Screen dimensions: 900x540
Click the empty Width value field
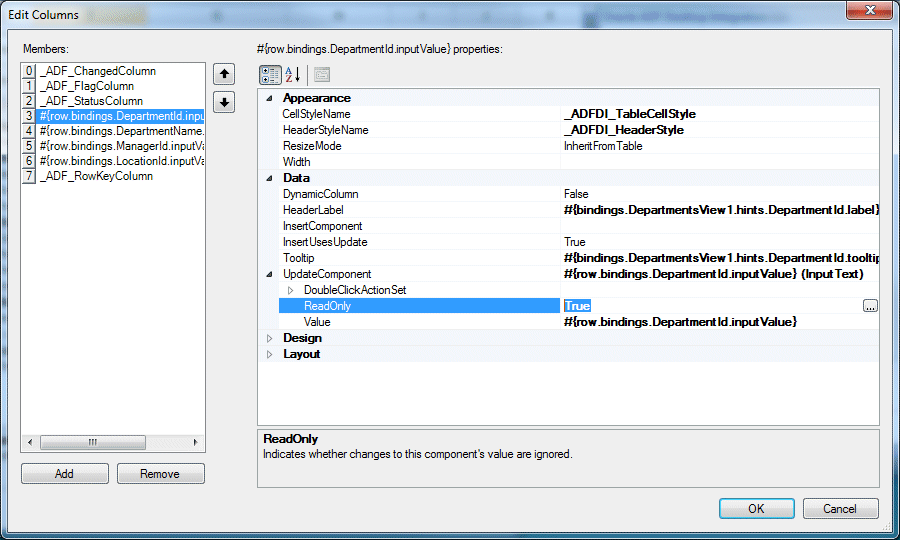(720, 162)
